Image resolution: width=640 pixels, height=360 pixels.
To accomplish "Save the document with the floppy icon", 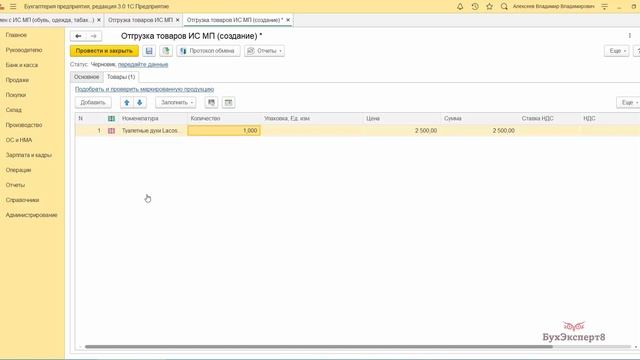I will (149, 51).
